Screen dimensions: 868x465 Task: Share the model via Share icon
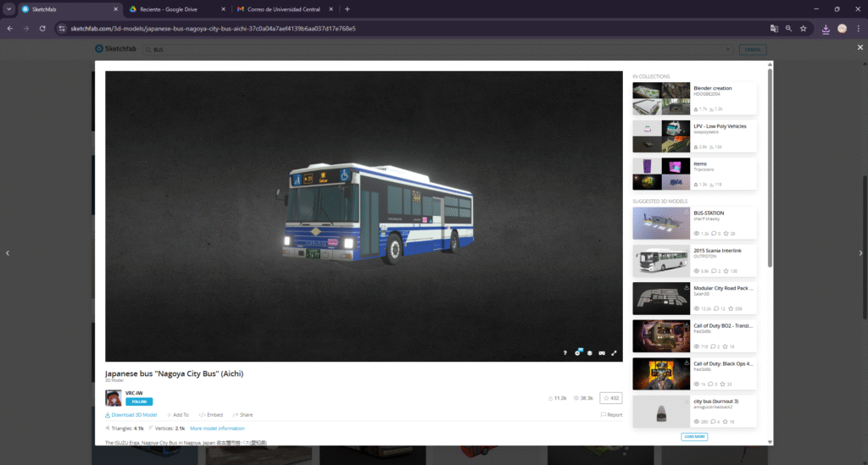click(x=242, y=415)
